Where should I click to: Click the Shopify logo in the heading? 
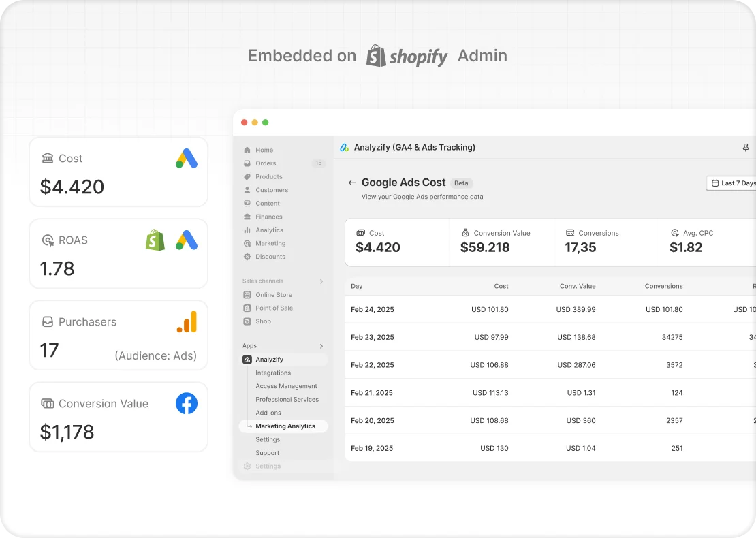(x=407, y=56)
